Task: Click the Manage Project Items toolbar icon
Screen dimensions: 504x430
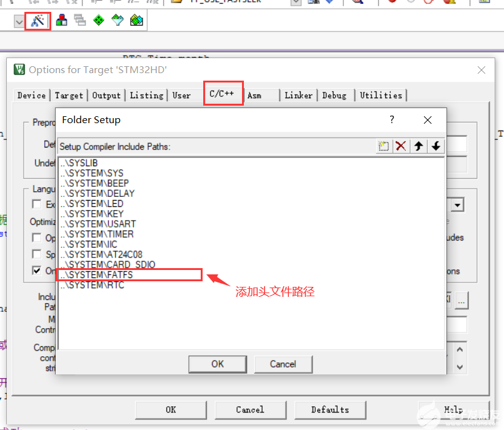Action: (61, 21)
